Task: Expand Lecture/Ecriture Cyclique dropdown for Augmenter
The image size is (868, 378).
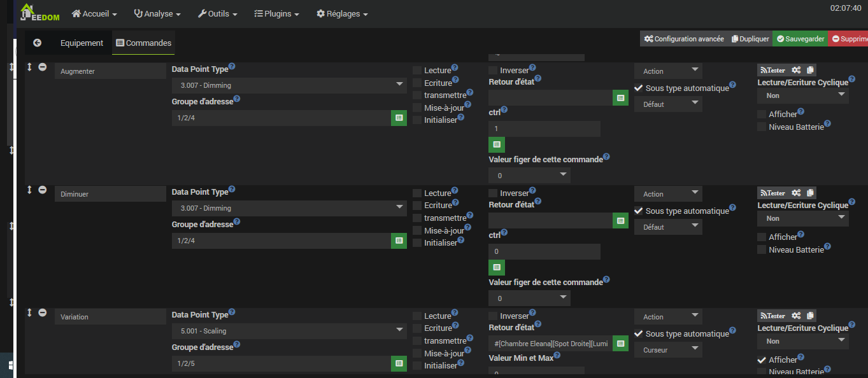Action: pos(802,95)
